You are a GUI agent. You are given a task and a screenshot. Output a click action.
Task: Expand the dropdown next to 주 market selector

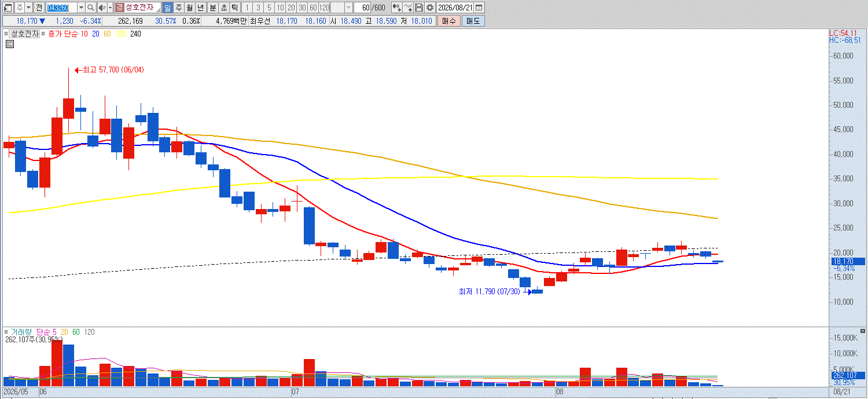(28, 8)
